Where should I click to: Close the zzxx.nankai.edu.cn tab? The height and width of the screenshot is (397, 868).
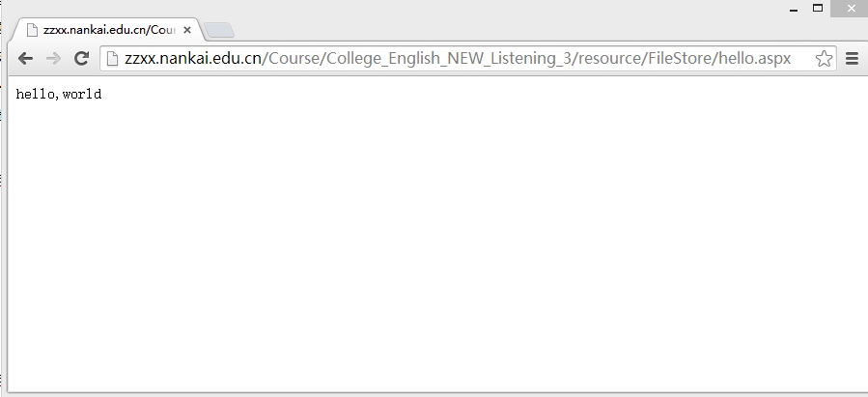pos(187,30)
